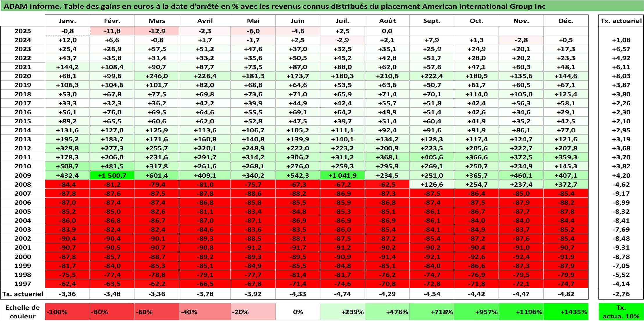Click the Nov. column header
The height and width of the screenshot is (321, 644).
[521, 21]
